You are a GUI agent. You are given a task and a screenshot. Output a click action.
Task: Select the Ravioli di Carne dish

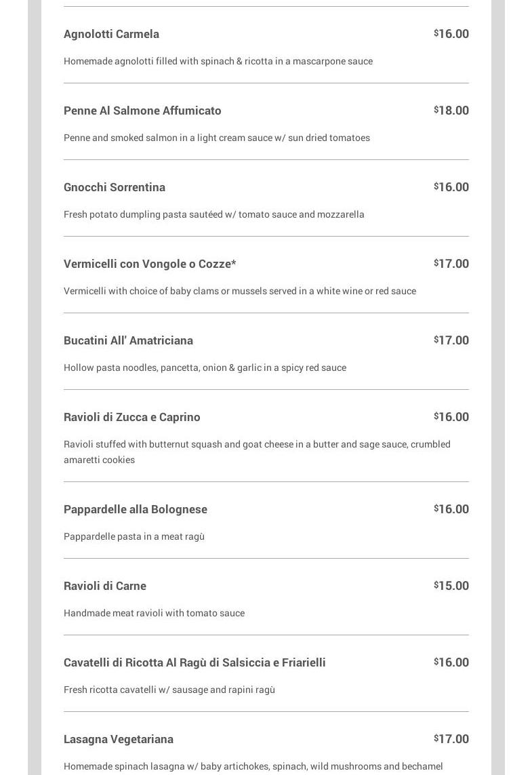point(105,586)
